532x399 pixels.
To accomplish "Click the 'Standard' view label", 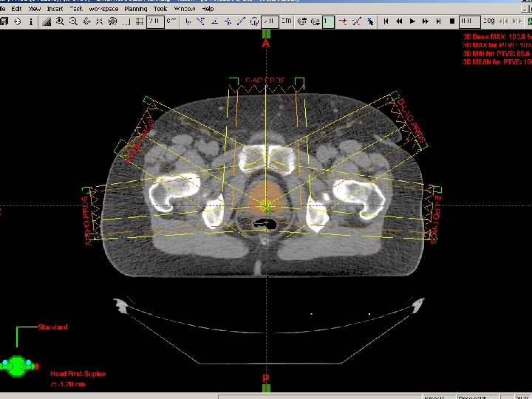I will tap(53, 327).
